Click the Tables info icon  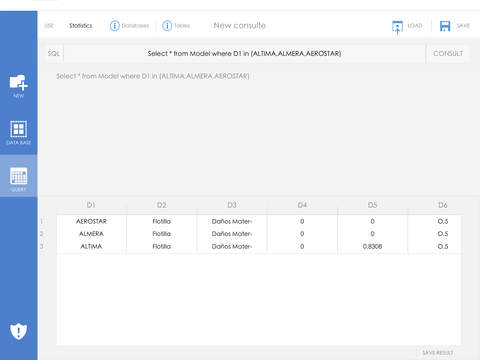[167, 26]
